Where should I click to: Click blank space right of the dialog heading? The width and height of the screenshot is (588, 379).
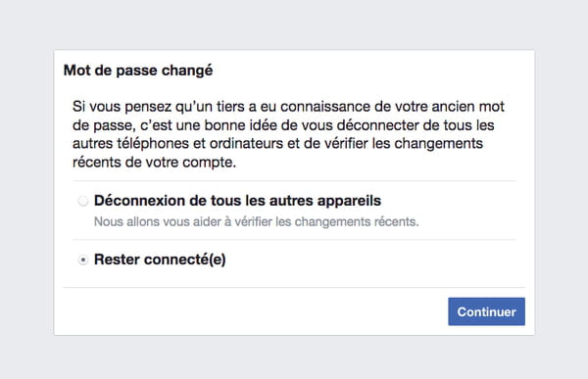pyautogui.click(x=371, y=71)
